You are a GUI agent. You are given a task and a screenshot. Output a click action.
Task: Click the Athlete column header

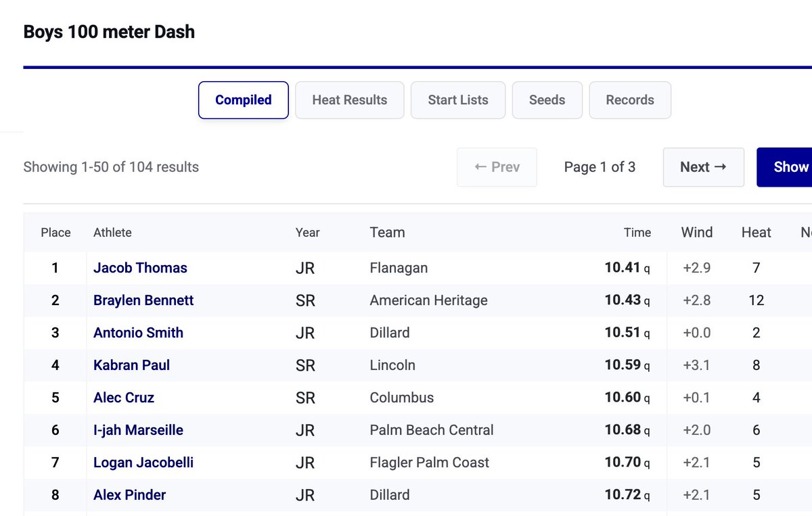(112, 233)
